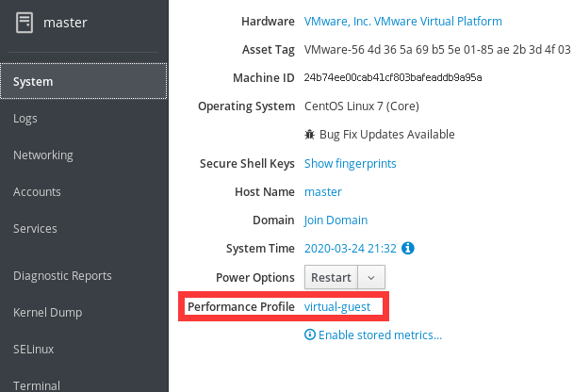
Task: Click the Show fingerprints link
Action: pos(350,163)
